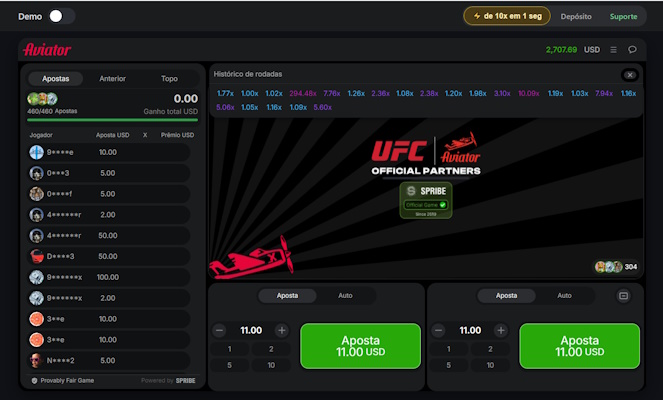Click the 5.60x round result
This screenshot has width=663, height=400.
(x=323, y=107)
